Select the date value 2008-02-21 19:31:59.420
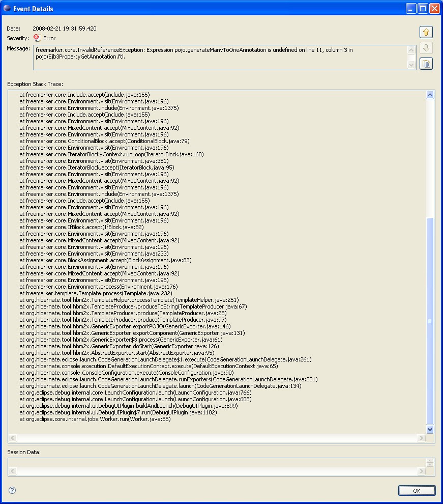This screenshot has height=504, width=443. pos(65,29)
